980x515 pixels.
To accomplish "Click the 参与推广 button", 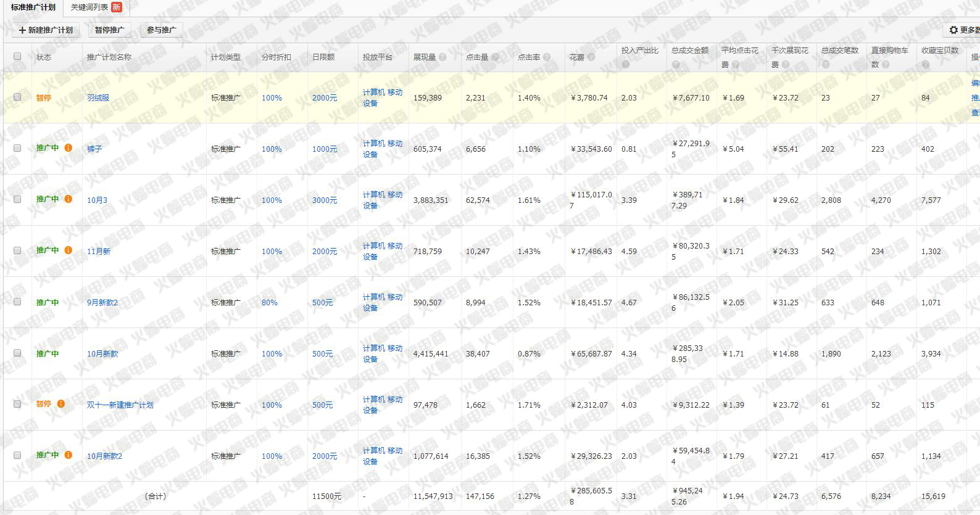I will click(x=161, y=30).
